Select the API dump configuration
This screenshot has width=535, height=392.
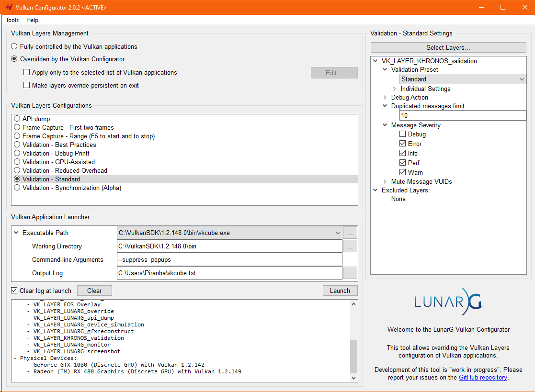coord(17,119)
